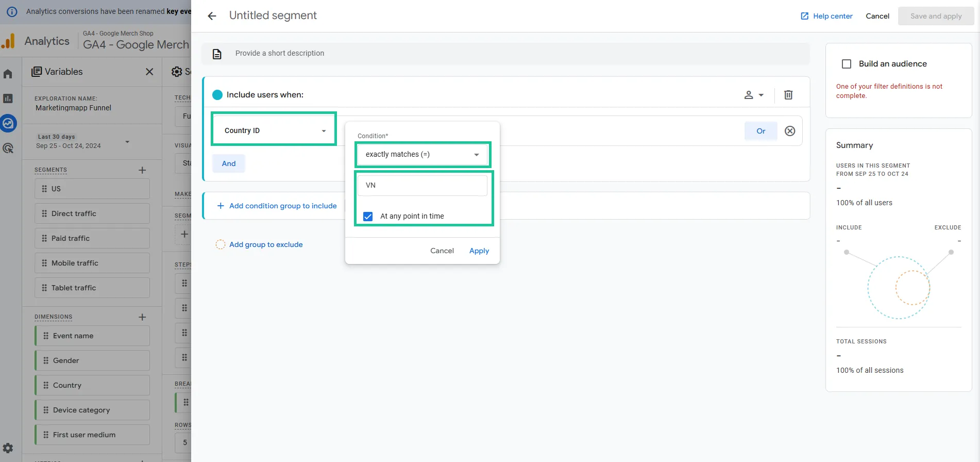Select the Mobile traffic segment
The image size is (980, 462).
click(x=92, y=263)
